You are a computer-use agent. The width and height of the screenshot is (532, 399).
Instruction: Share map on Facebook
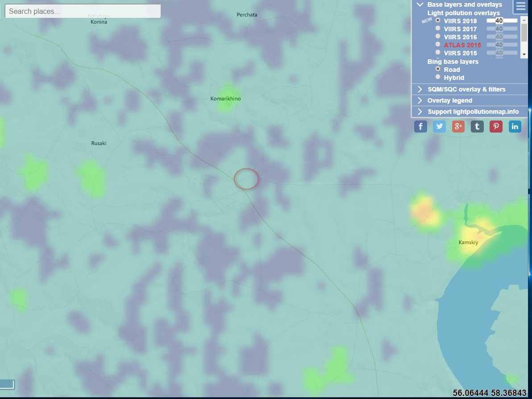point(420,126)
